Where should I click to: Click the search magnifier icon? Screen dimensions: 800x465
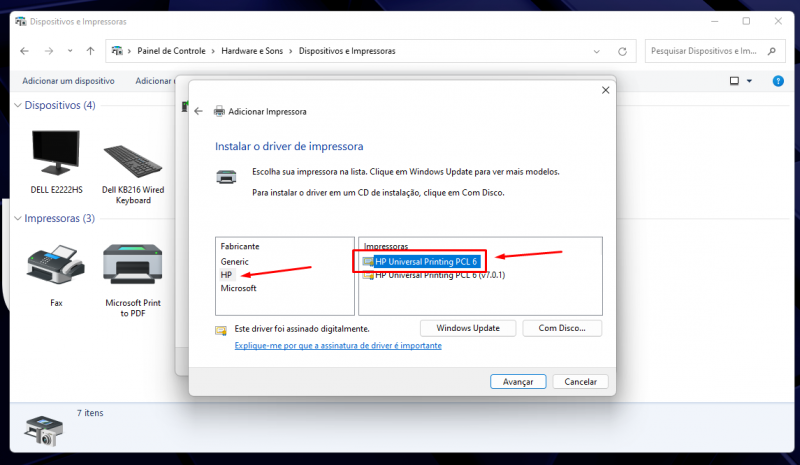coord(772,51)
